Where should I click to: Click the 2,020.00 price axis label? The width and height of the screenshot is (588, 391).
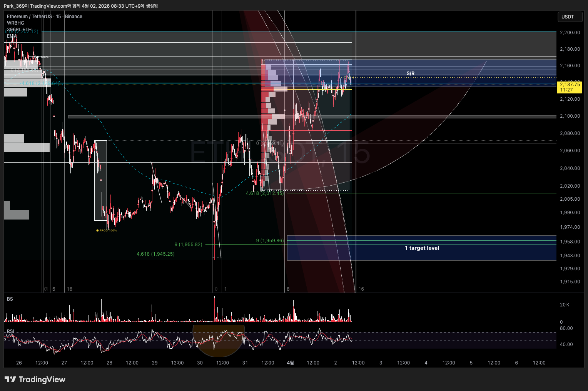tap(570, 186)
